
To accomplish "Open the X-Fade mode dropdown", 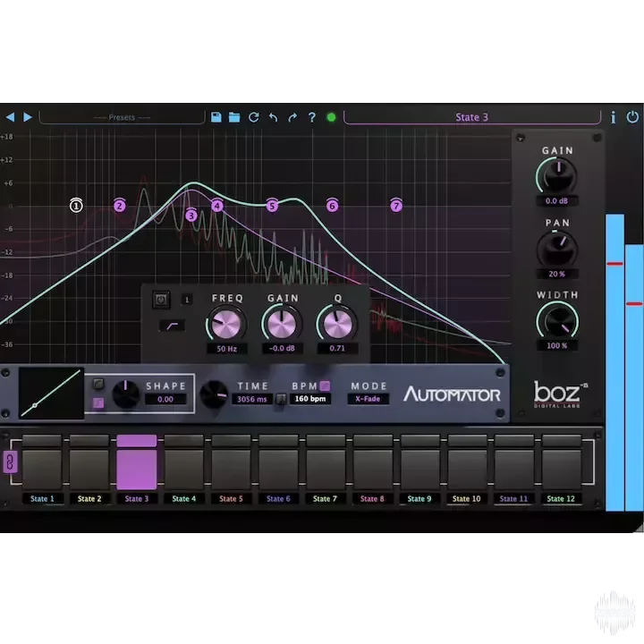I will pos(368,399).
